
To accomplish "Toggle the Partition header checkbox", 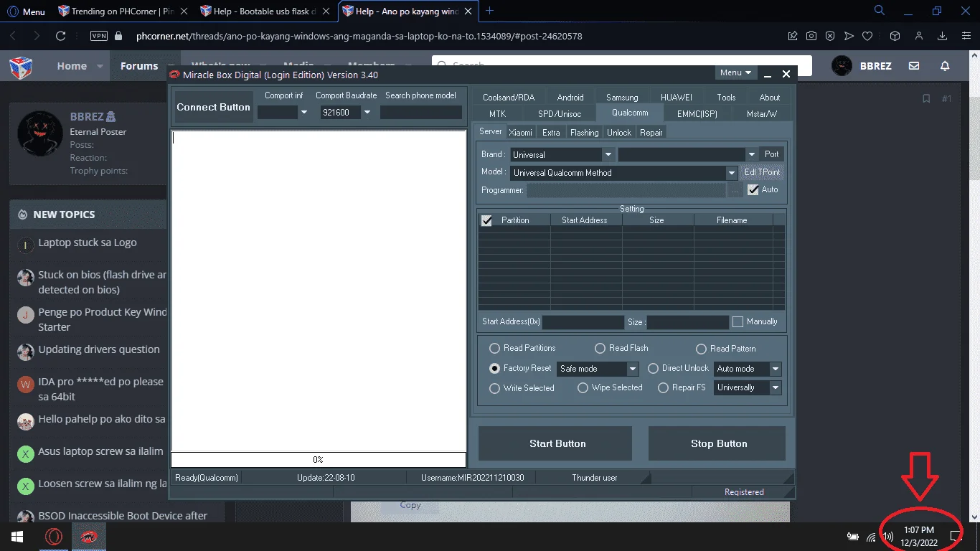I will tap(487, 221).
